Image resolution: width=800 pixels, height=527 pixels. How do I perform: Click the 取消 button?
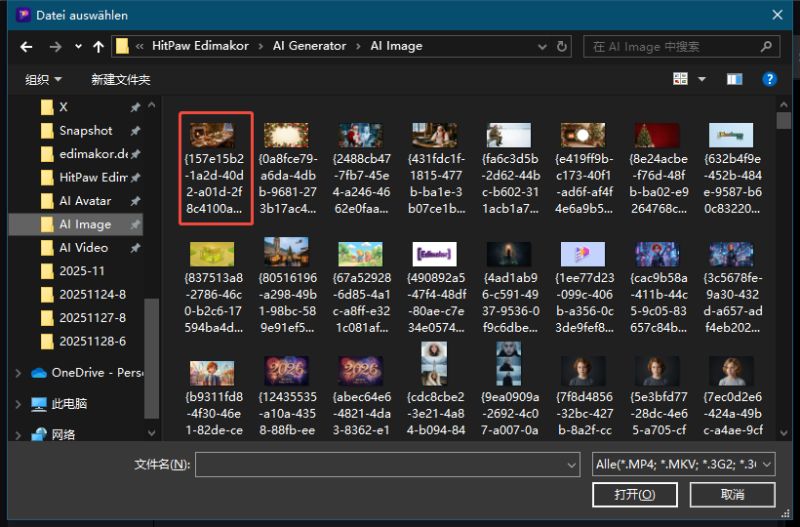(x=732, y=495)
